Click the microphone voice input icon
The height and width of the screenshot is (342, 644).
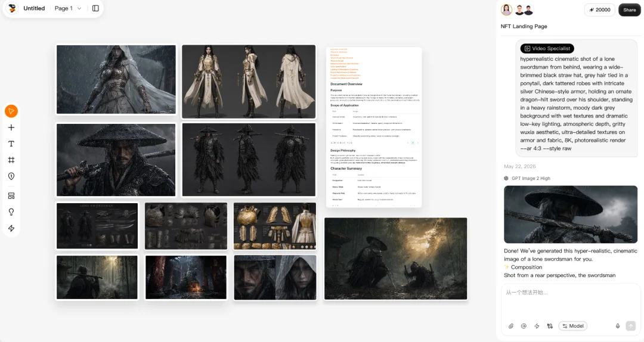point(617,326)
